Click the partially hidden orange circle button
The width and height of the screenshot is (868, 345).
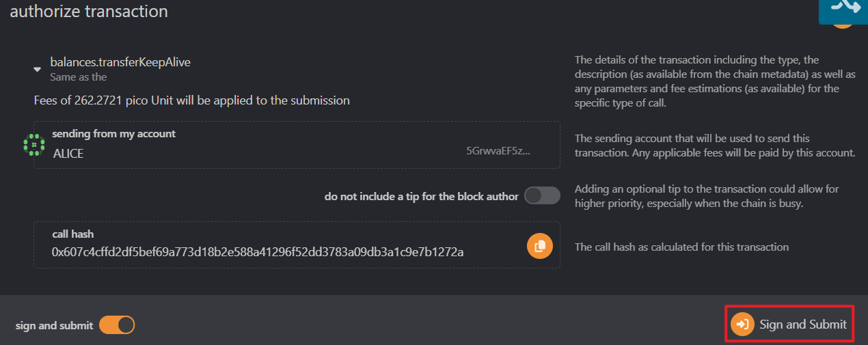click(x=842, y=23)
